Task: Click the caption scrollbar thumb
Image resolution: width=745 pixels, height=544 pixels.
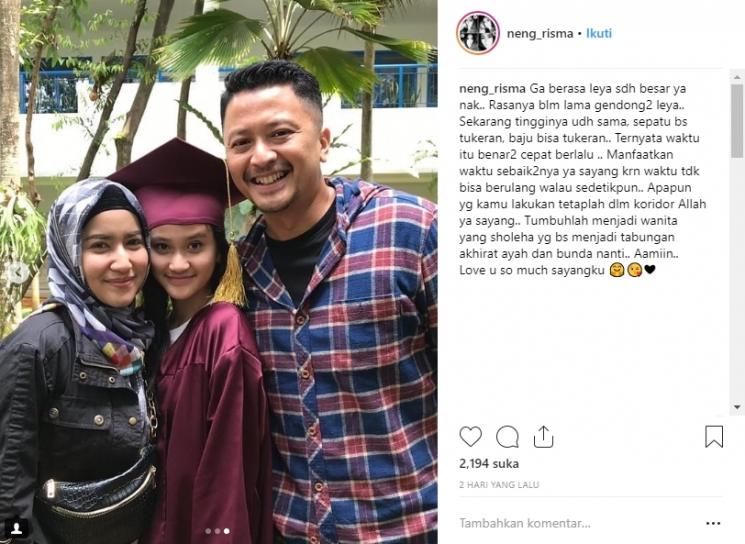Action: pyautogui.click(x=737, y=121)
